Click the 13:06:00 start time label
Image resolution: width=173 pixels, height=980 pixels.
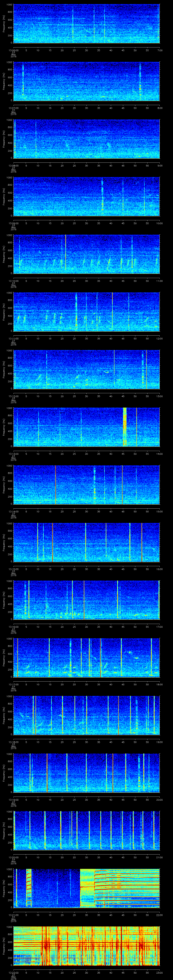coord(14,50)
